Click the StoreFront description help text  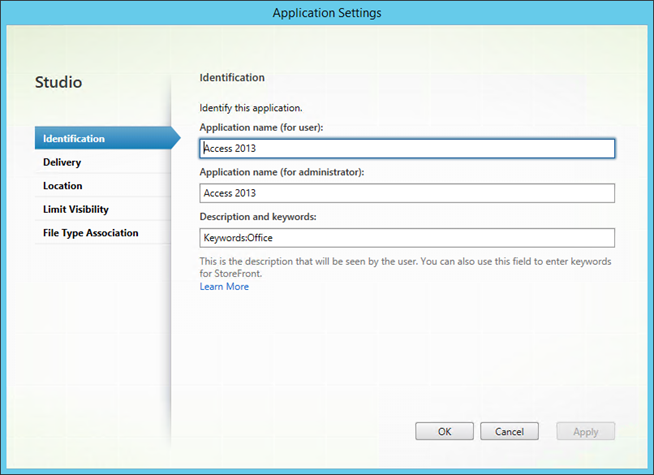(405, 267)
